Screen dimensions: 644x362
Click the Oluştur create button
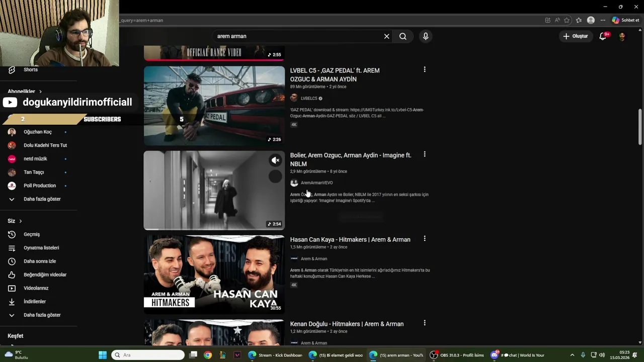coord(576,36)
